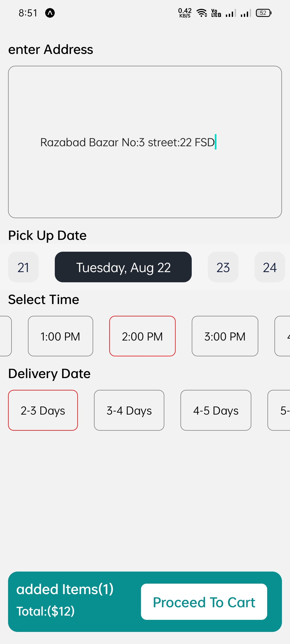Select pick up date 21

(x=23, y=267)
